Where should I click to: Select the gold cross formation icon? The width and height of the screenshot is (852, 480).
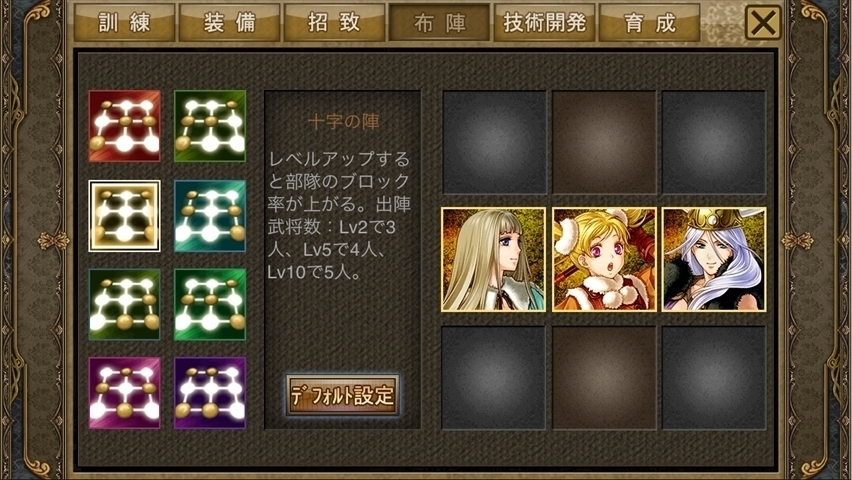point(124,216)
